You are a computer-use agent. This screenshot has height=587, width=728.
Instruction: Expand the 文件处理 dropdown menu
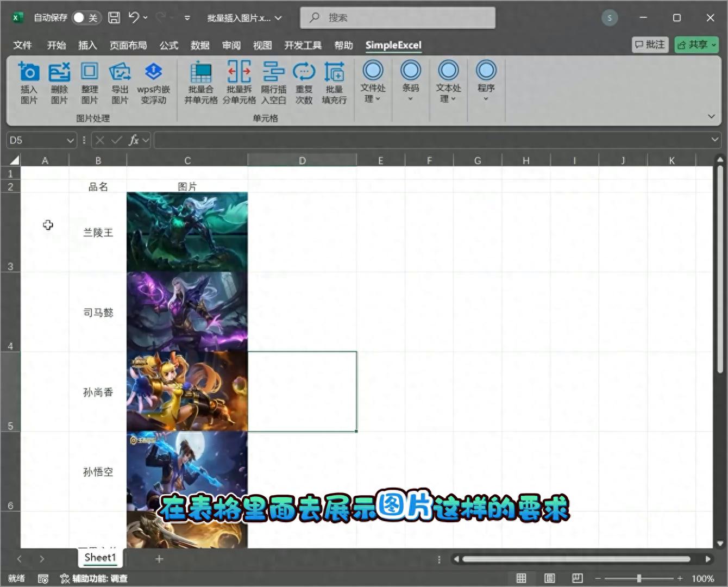(x=373, y=82)
